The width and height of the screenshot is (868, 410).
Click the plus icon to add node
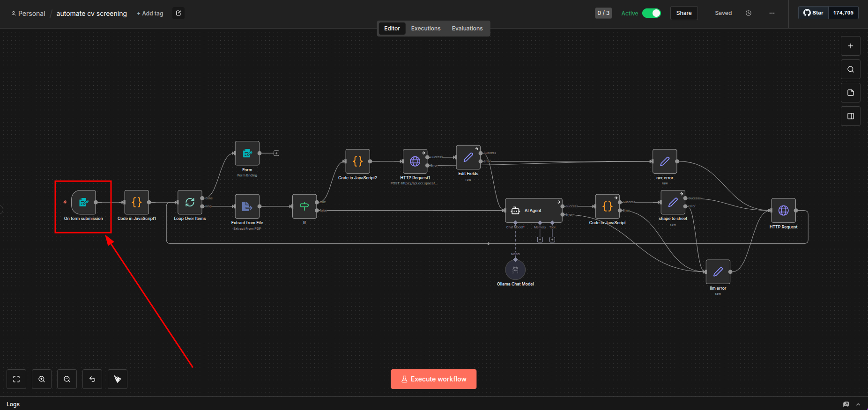coord(851,46)
